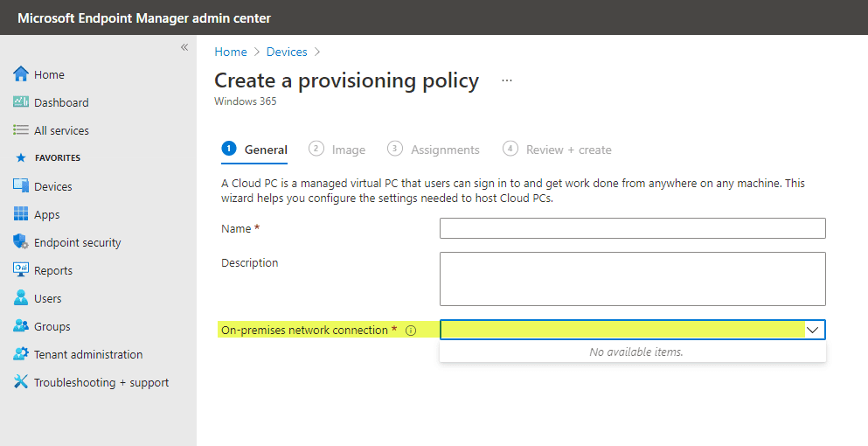Select Apps label in the sidebar
This screenshot has width=868, height=446.
pos(47,214)
